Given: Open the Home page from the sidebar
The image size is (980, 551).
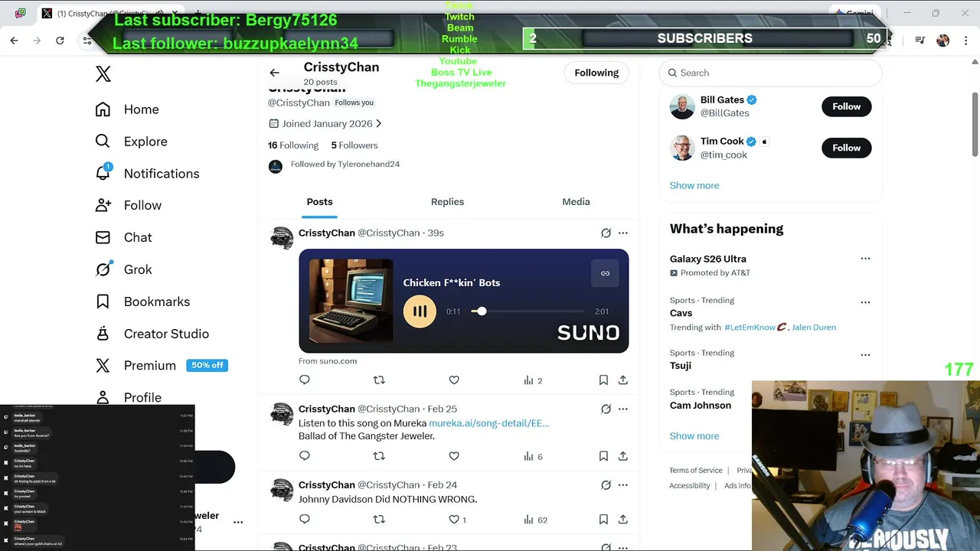Looking at the screenshot, I should coord(127,109).
